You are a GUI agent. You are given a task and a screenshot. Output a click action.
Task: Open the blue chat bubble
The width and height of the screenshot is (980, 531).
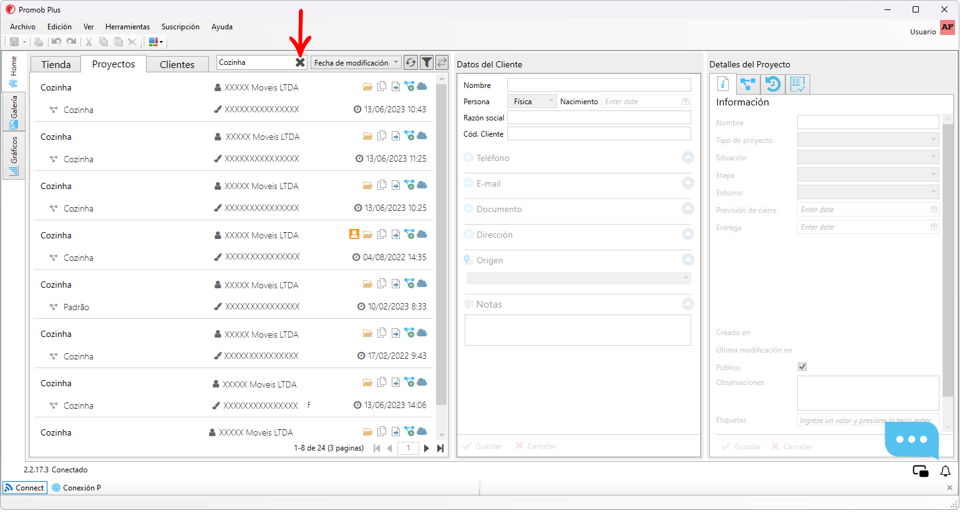(911, 440)
